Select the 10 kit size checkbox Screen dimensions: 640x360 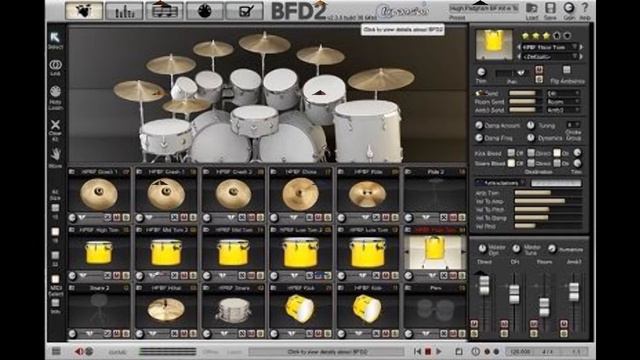55,208
